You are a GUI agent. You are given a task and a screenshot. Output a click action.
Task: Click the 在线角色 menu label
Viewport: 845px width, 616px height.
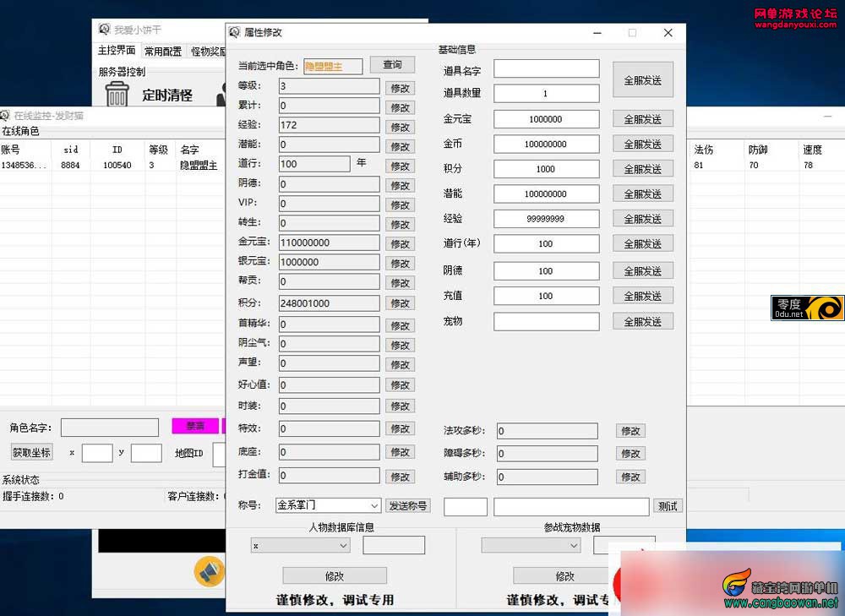click(20, 131)
